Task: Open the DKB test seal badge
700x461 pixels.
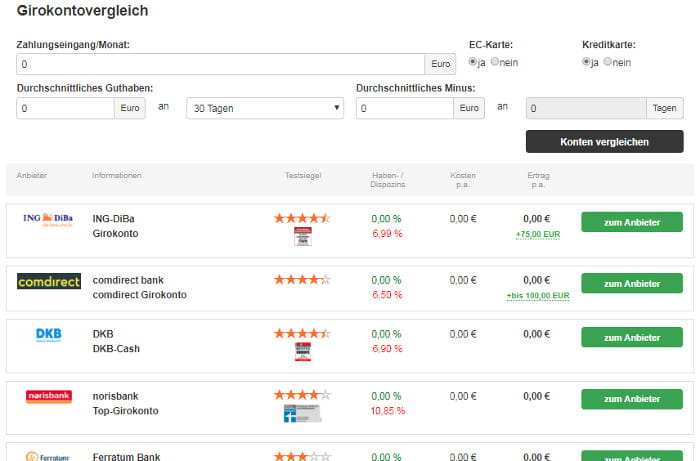Action: click(x=303, y=352)
